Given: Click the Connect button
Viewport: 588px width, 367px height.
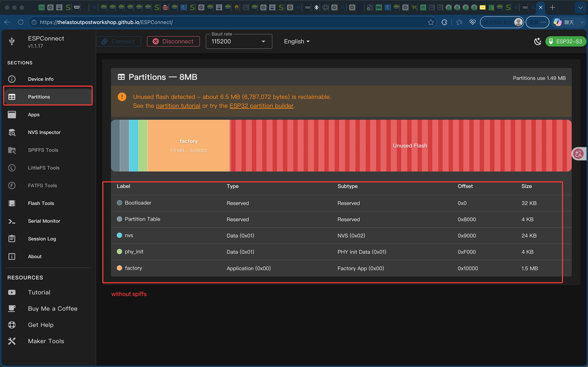Looking at the screenshot, I should [119, 41].
